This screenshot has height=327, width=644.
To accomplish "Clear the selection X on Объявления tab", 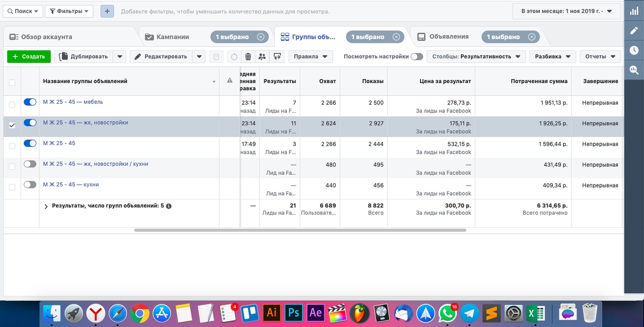I will [531, 37].
